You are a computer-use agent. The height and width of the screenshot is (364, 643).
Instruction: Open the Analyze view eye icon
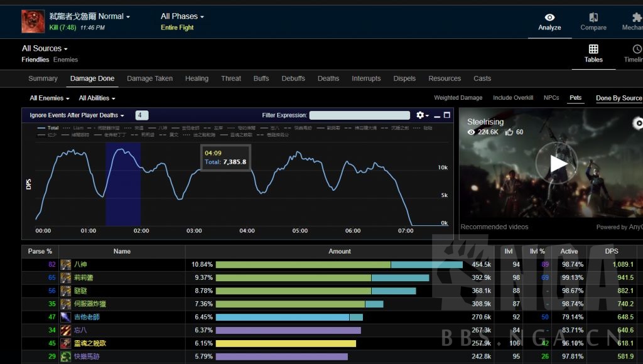tap(549, 18)
